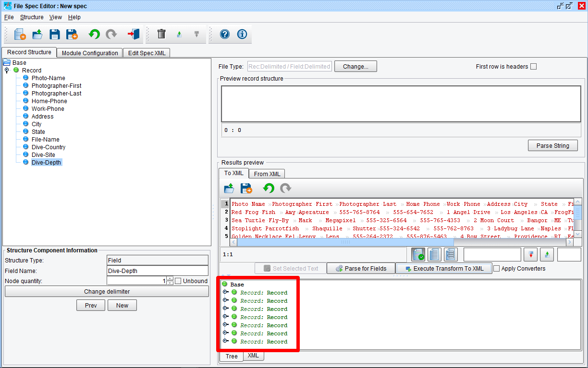Click the Change delimiter button

click(x=107, y=292)
